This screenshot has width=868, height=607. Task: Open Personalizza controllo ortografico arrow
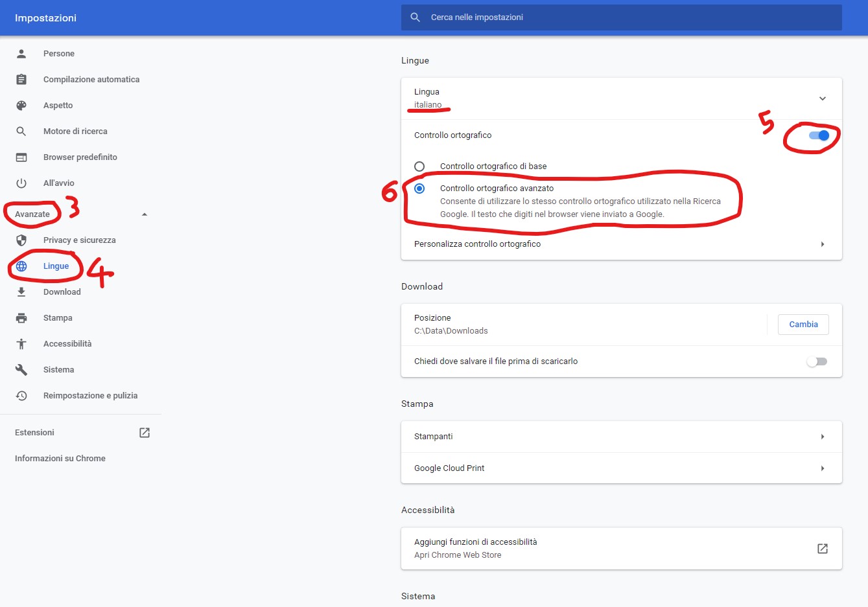click(822, 244)
